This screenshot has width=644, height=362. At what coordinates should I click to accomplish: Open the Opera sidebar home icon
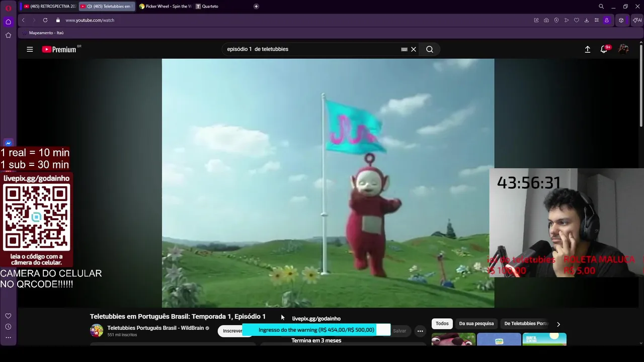8,22
